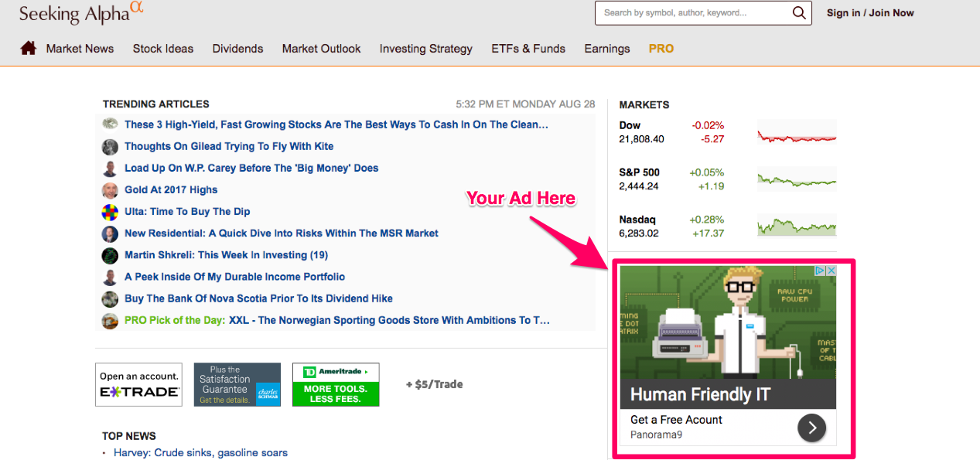The width and height of the screenshot is (980, 460).
Task: Open 'Buy The Bank Of Nova Scotia' article
Action: tap(258, 298)
